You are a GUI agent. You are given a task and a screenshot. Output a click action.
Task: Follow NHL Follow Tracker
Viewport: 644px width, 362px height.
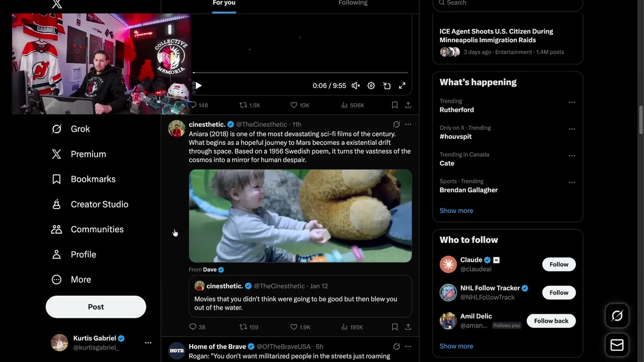(558, 293)
